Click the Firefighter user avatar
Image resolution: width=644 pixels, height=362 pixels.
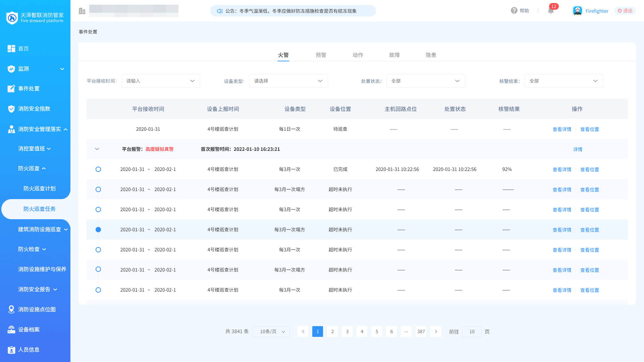[577, 11]
